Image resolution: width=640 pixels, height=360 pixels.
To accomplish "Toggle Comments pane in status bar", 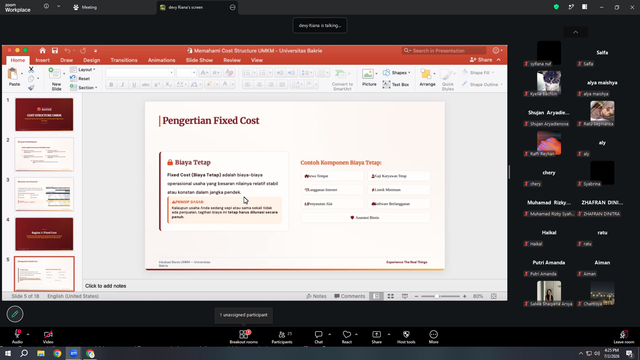I will pos(350,296).
